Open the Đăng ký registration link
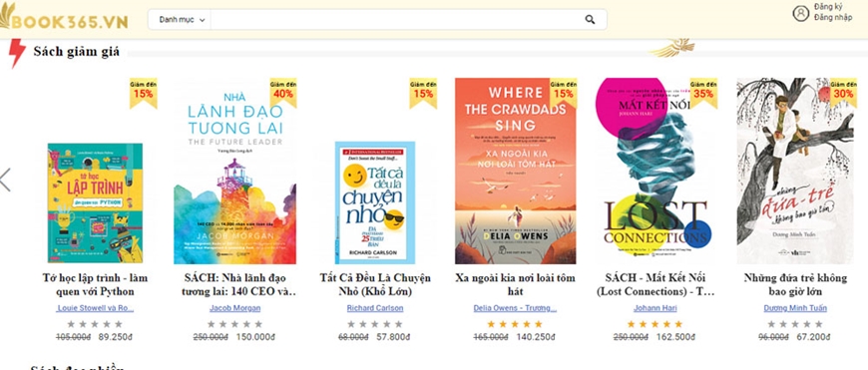 coord(827,7)
